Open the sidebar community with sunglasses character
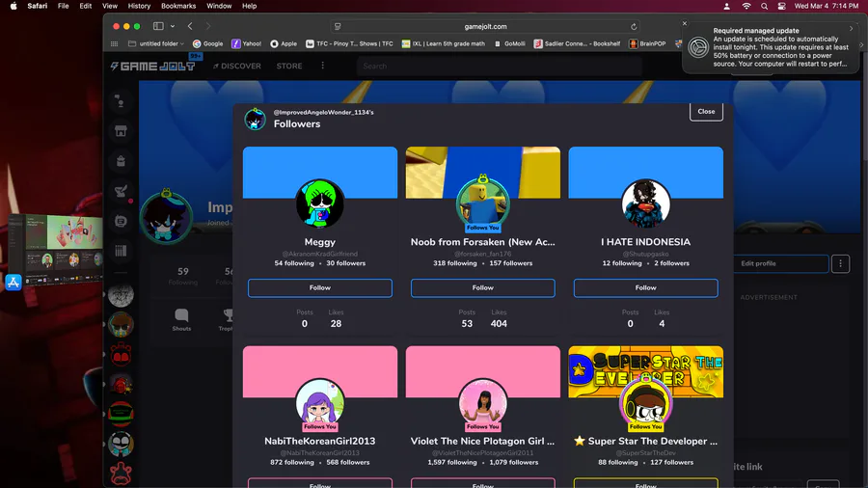868x488 pixels. coord(121,324)
